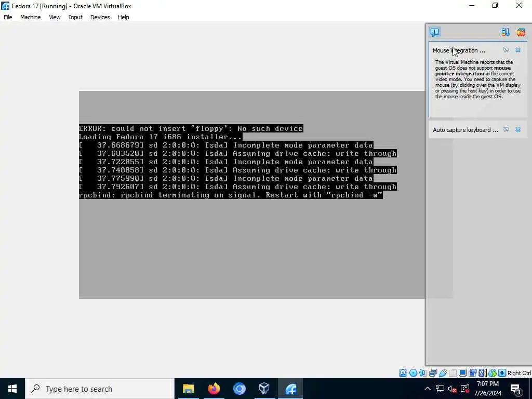Screen dimensions: 532x399
Task: Click the shared folders status icon
Action: click(453, 373)
